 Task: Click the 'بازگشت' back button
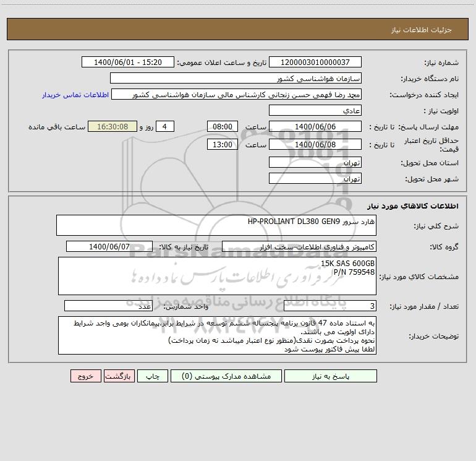point(119,376)
